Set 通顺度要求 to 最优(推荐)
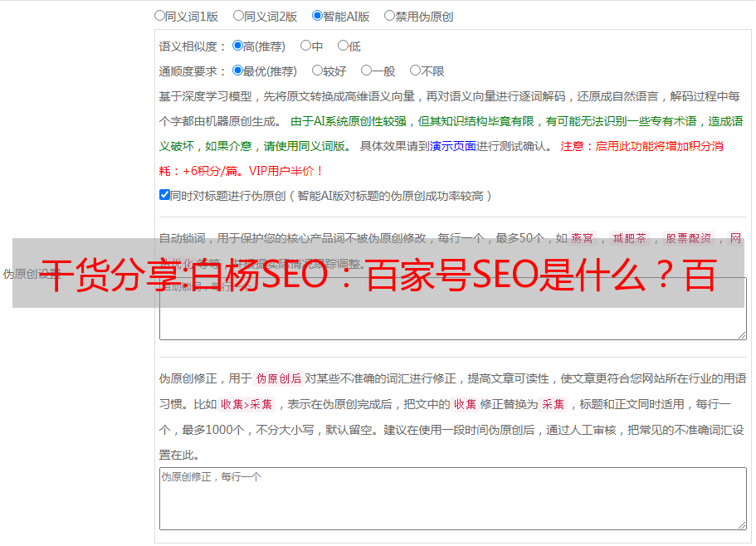756x546 pixels. coord(238,71)
